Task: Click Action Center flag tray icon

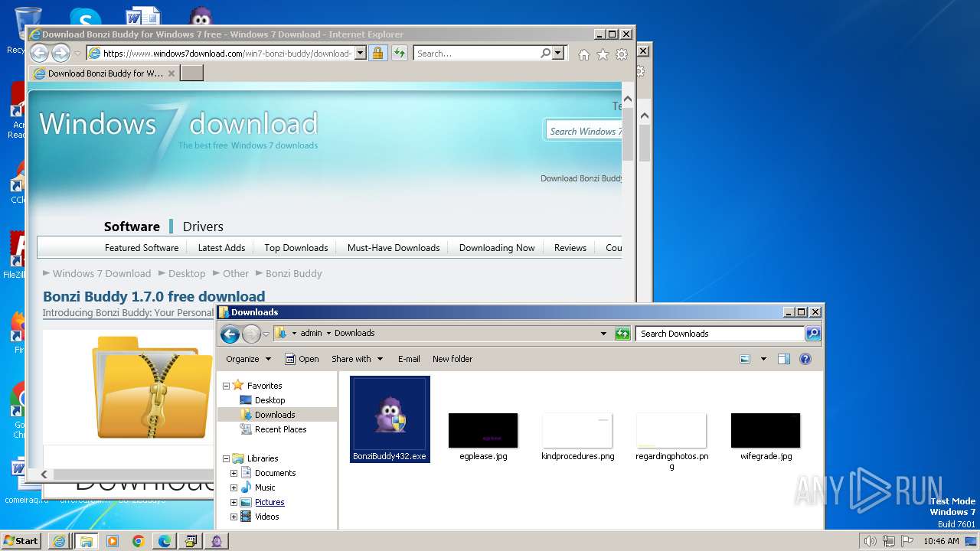Action: (906, 541)
